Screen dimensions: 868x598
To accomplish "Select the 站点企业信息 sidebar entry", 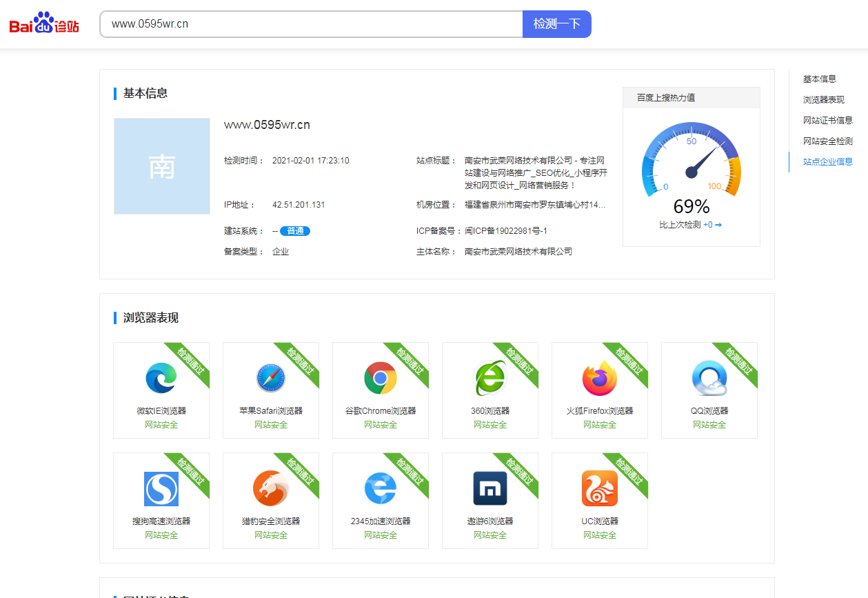I will (827, 162).
